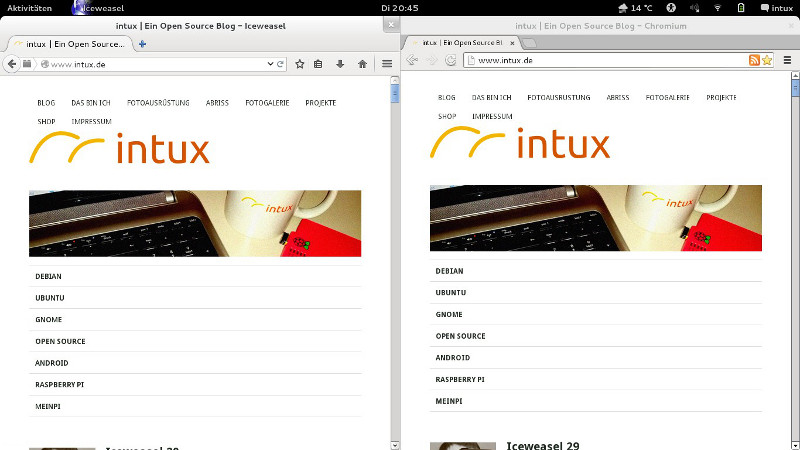Click Chromium forward arrow

click(x=432, y=60)
